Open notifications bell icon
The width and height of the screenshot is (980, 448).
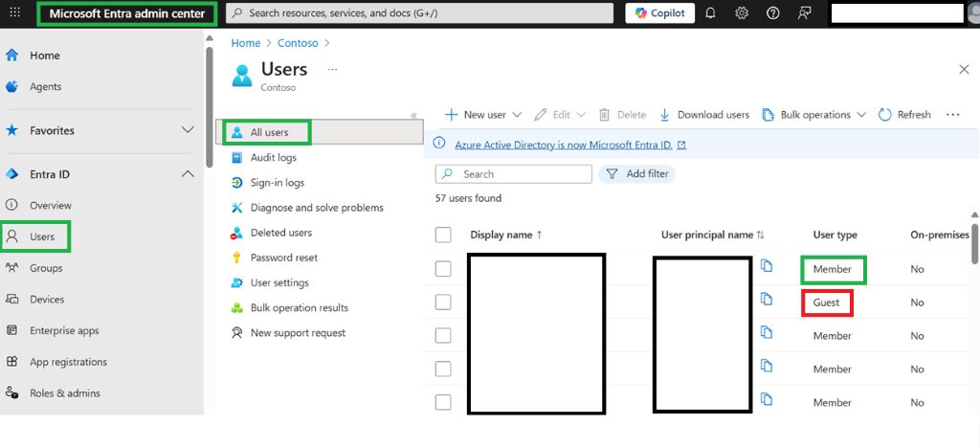coord(710,13)
